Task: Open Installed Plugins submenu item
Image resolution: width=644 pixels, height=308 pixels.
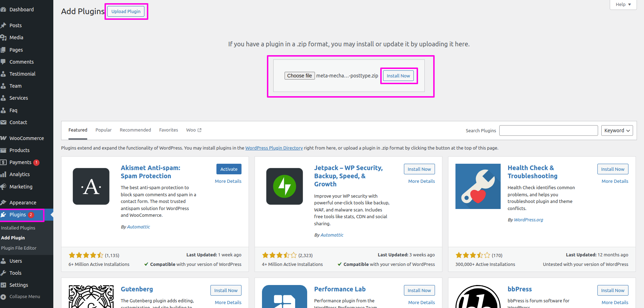Action: [18, 228]
